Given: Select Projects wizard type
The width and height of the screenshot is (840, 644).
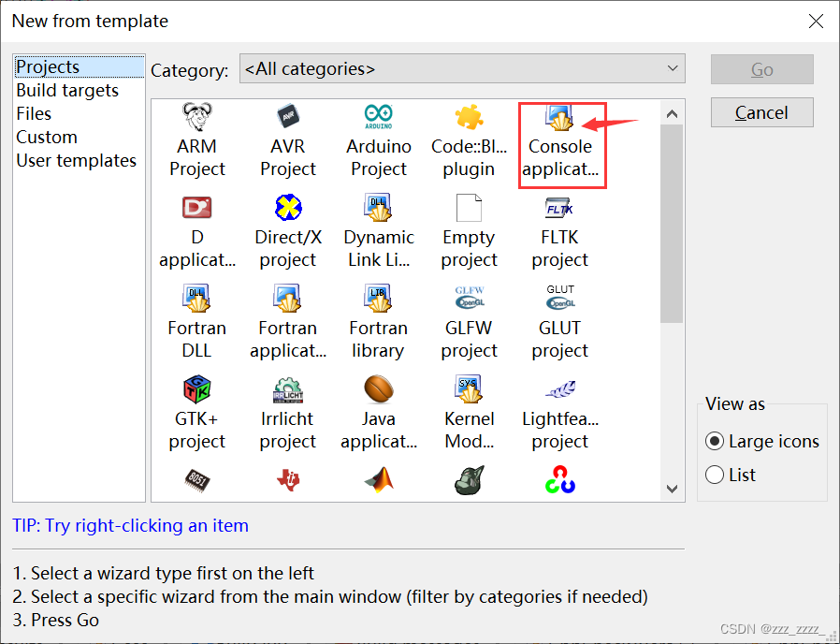Looking at the screenshot, I should tap(79, 67).
